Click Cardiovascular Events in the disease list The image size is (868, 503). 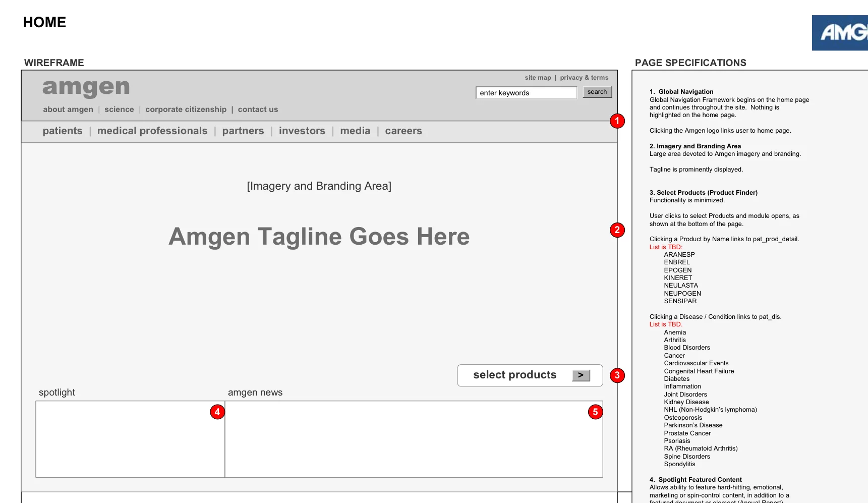[696, 363]
